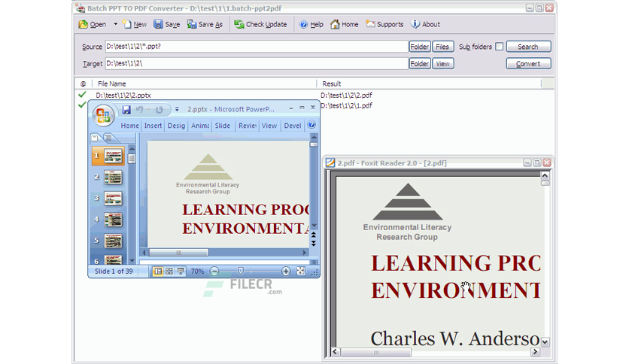Click the PowerPoint zoom slider handle
629x364 pixels.
240,271
